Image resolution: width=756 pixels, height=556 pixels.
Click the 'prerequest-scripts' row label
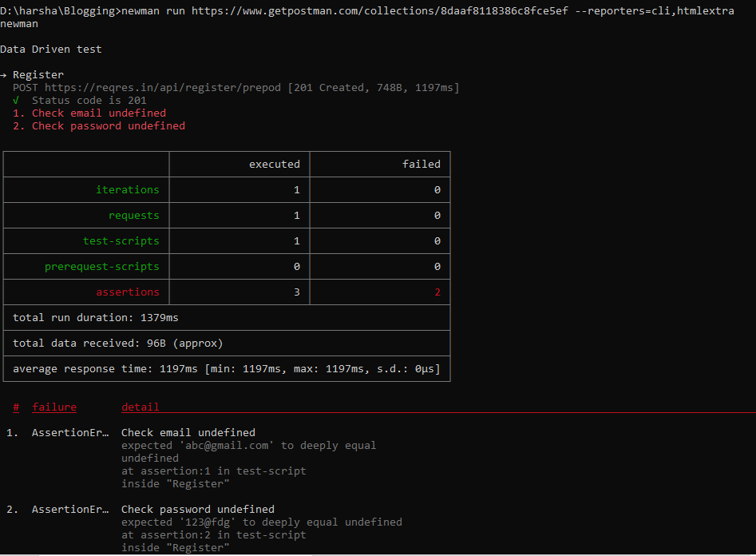tap(101, 267)
